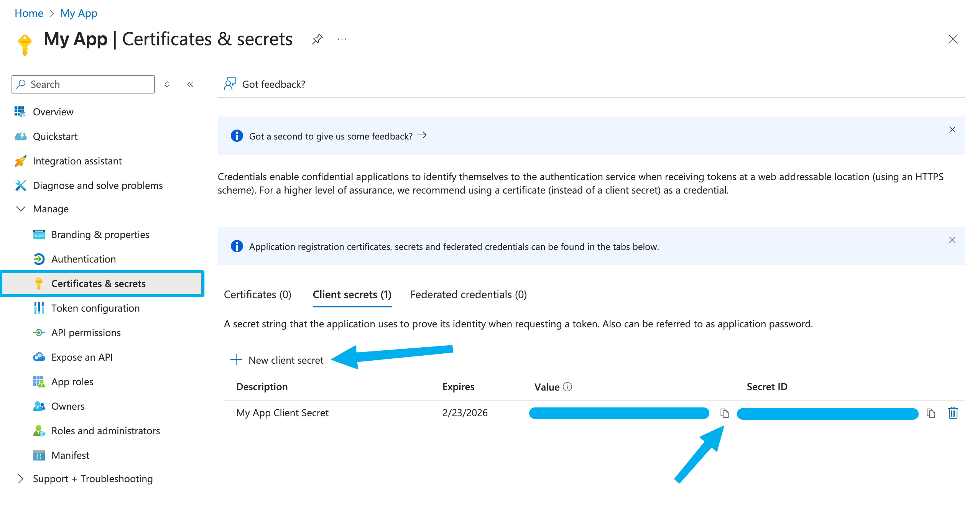Collapse the Manage section

[x=20, y=209]
